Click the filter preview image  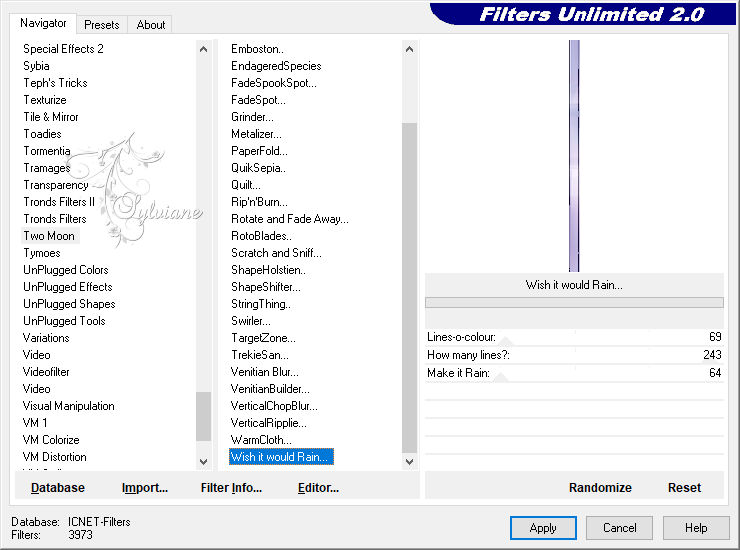[574, 156]
